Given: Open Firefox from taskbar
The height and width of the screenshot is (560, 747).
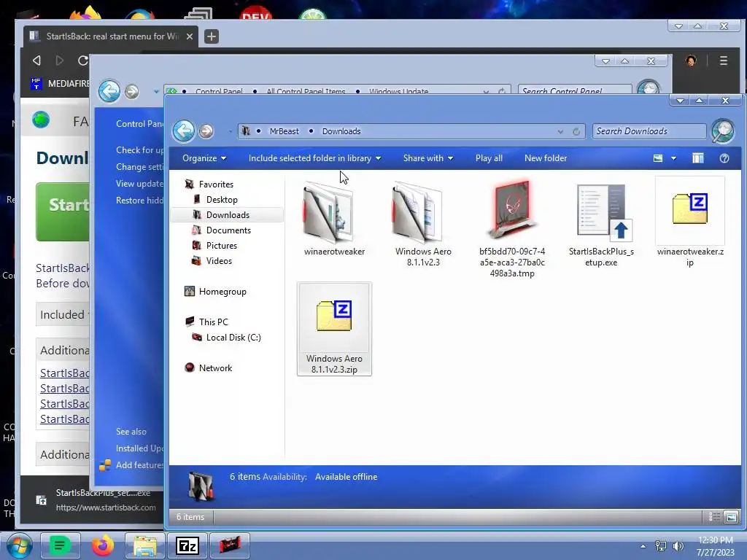Looking at the screenshot, I should [102, 545].
